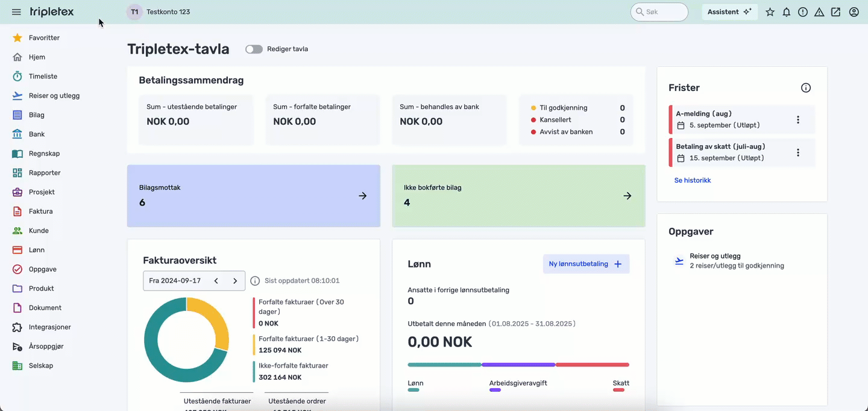Screen dimensions: 868x411
Task: Click the exclamation circle alert icon
Action: (803, 12)
